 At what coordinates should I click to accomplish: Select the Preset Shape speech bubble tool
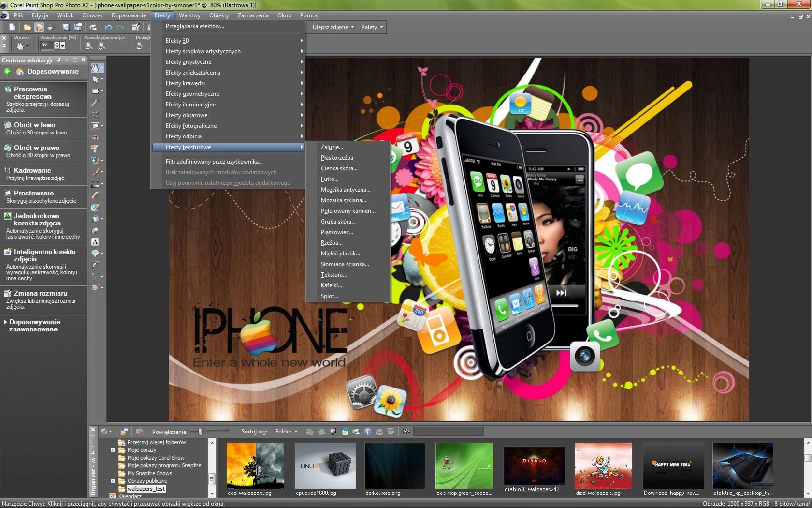click(x=96, y=254)
